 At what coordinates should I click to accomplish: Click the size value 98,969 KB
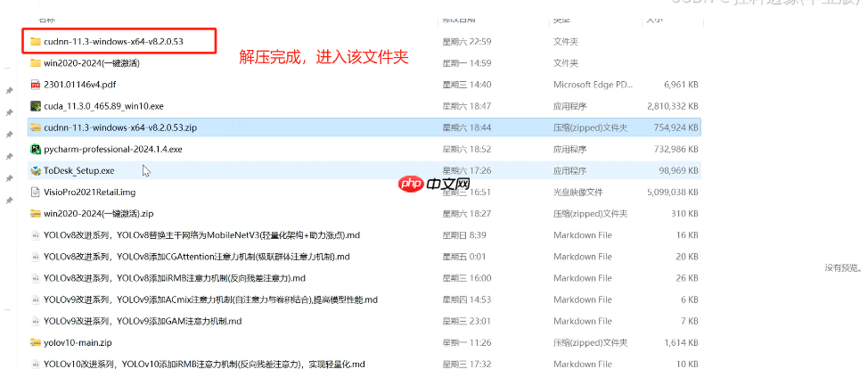click(679, 170)
